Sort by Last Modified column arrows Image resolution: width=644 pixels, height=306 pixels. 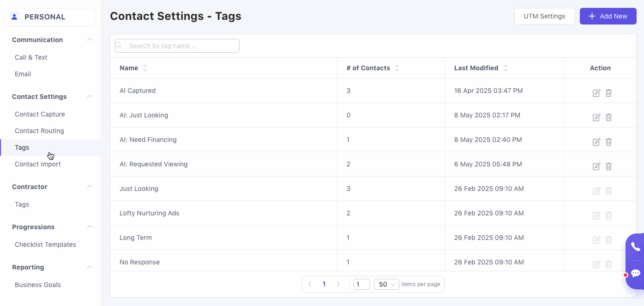coord(506,68)
